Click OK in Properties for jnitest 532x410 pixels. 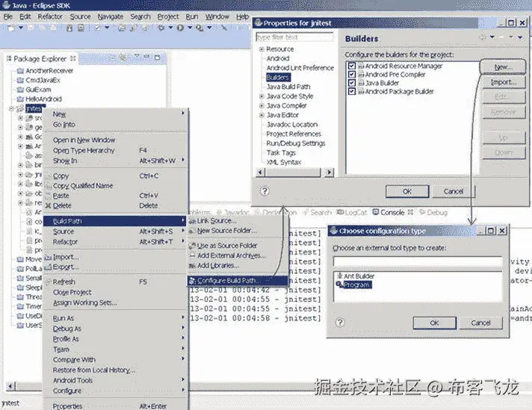coord(407,191)
